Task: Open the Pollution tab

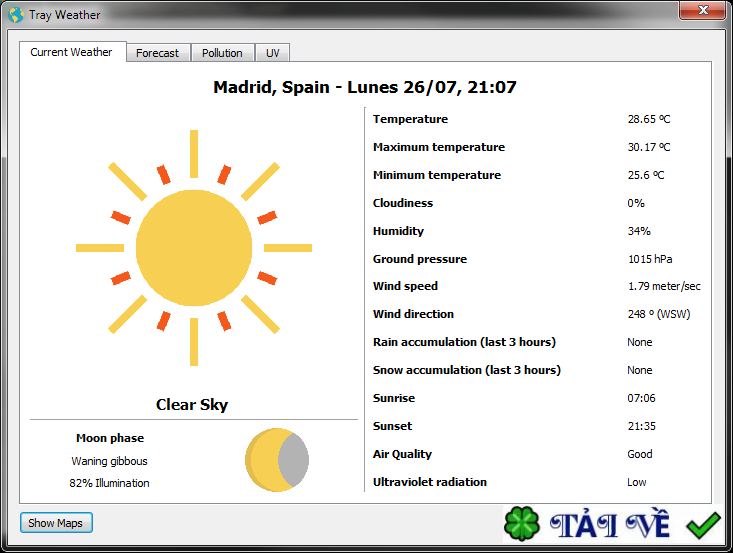Action: point(222,53)
